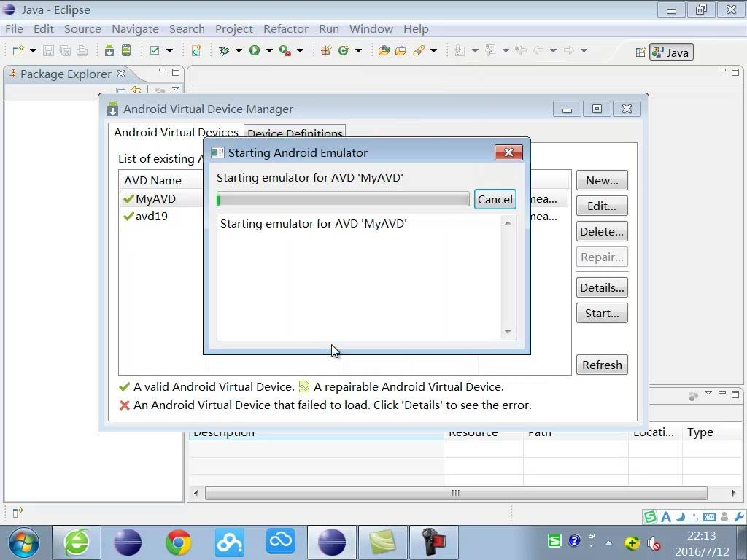This screenshot has width=747, height=560.
Task: Click the New Android XML file icon
Action: pyautogui.click(x=196, y=50)
